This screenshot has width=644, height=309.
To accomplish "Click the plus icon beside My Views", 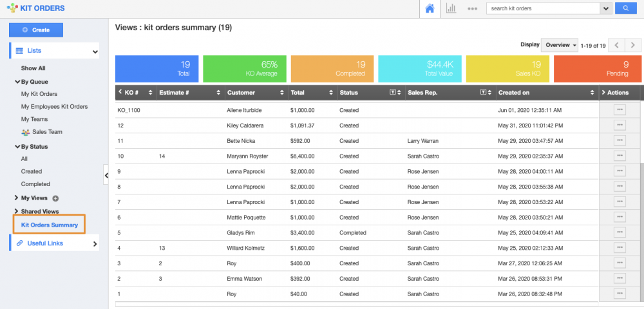I will coord(55,198).
